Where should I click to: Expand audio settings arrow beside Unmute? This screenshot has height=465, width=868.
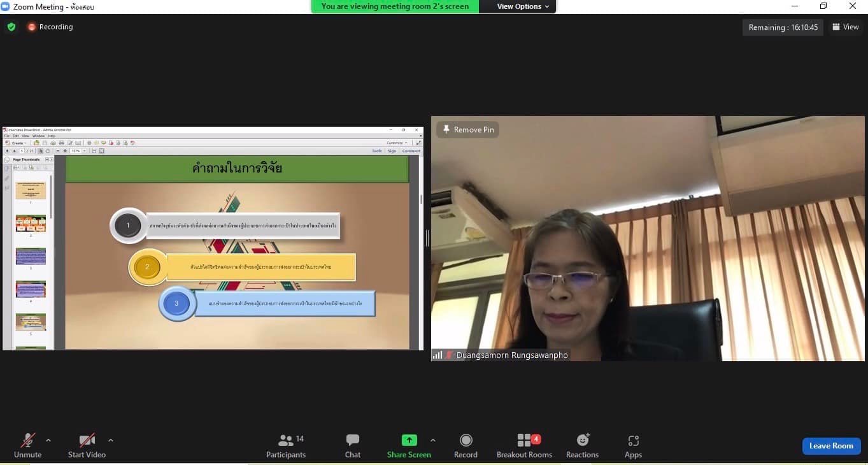[48, 440]
